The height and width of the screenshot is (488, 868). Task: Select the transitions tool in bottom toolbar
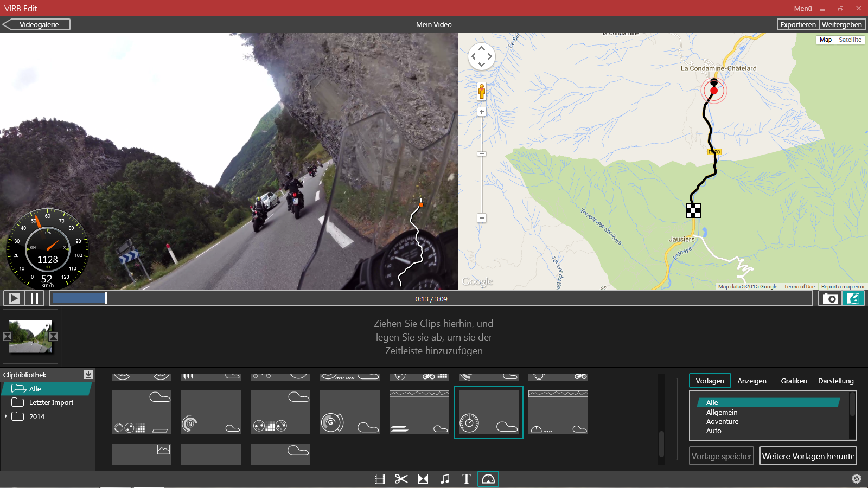pyautogui.click(x=423, y=479)
